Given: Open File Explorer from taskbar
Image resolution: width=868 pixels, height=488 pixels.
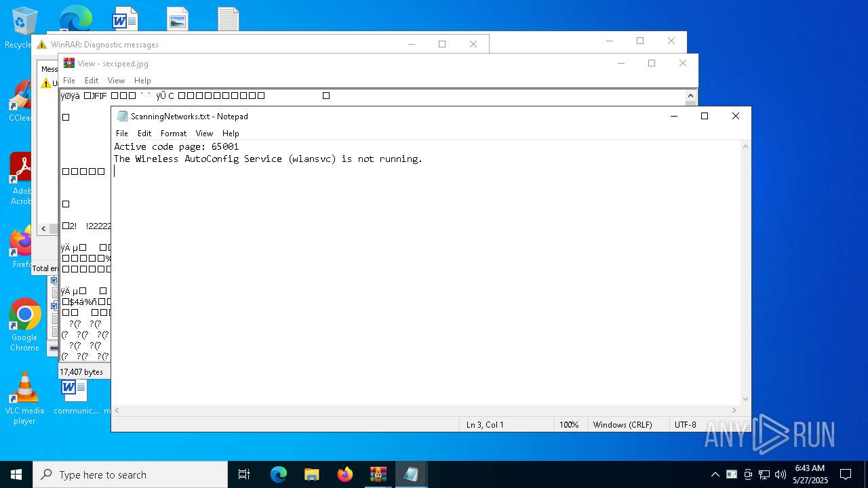Looking at the screenshot, I should (311, 474).
